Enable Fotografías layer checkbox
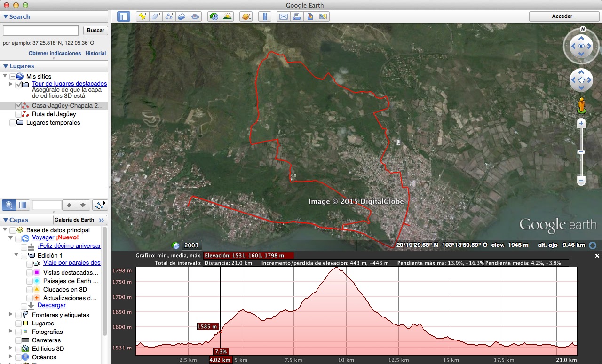 pos(18,332)
